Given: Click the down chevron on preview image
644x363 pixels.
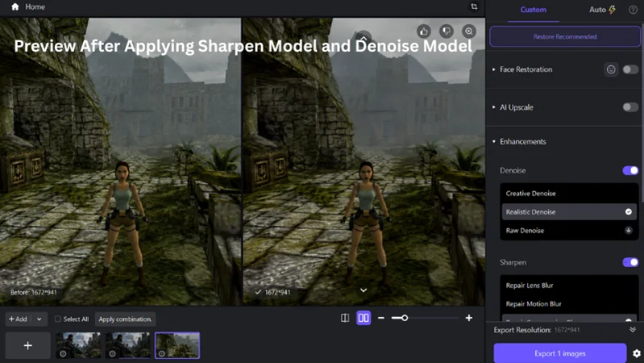Looking at the screenshot, I should (364, 290).
